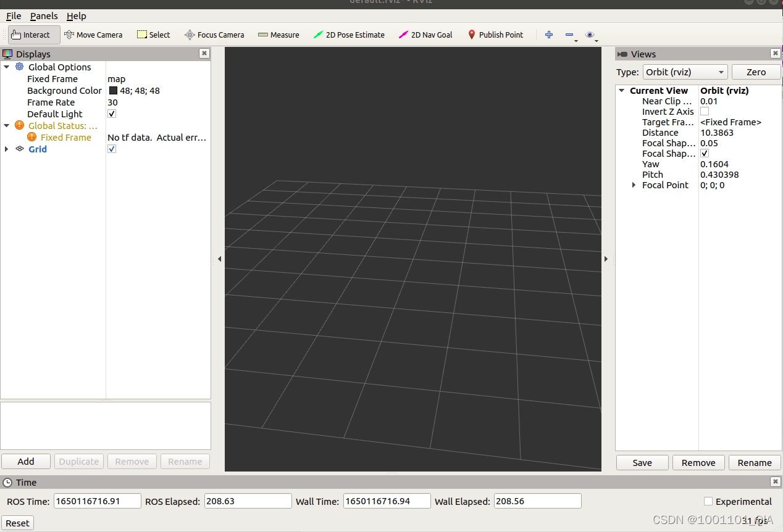
Task: Pick the 2D Nav Goal tool
Action: click(425, 35)
